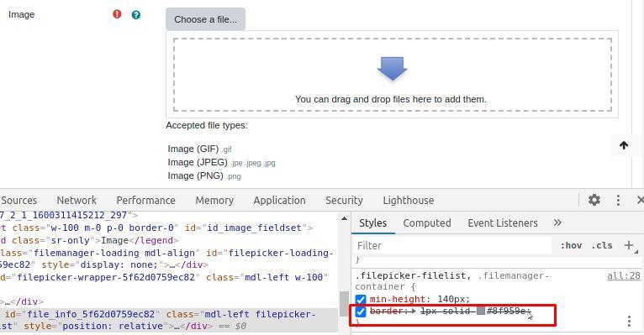Show more Styles pane tabs chevron

click(x=557, y=222)
